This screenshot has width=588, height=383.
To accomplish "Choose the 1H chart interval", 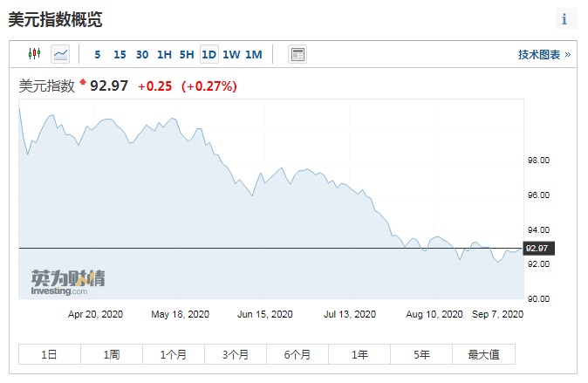I will tap(164, 54).
